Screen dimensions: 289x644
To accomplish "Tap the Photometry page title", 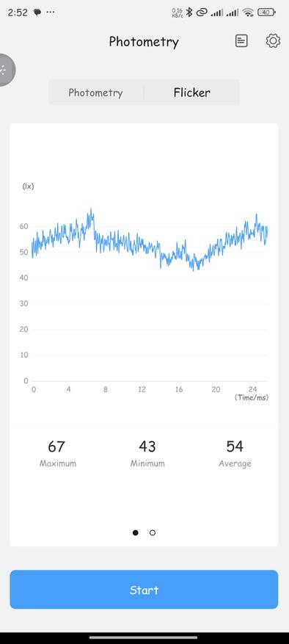I will pos(144,42).
